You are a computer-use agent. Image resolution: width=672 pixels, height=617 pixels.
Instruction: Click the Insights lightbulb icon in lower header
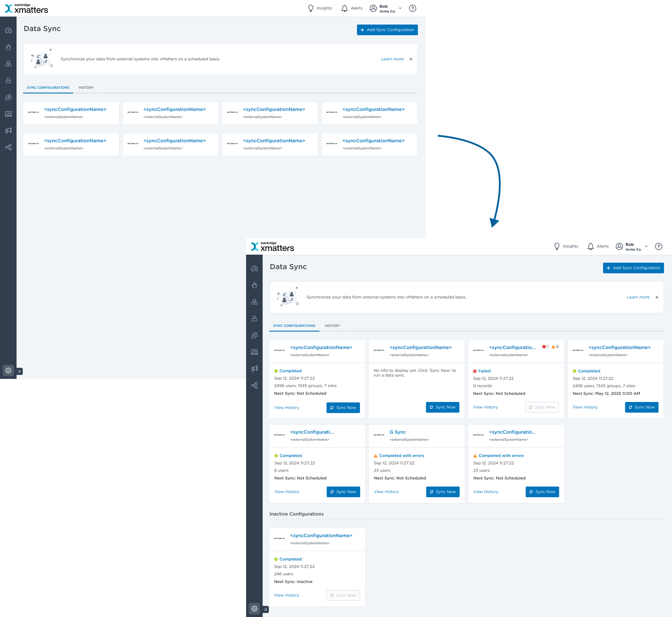[x=557, y=246]
